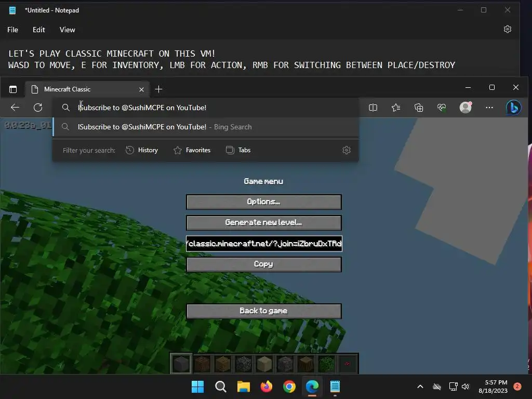Launch Google Chrome from the taskbar
Screen dimensions: 532x399
[289, 387]
